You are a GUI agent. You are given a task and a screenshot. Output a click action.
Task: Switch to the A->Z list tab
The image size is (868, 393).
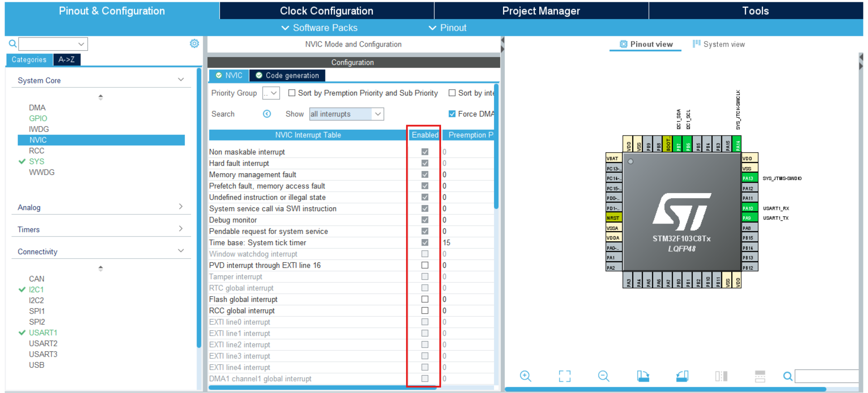67,59
